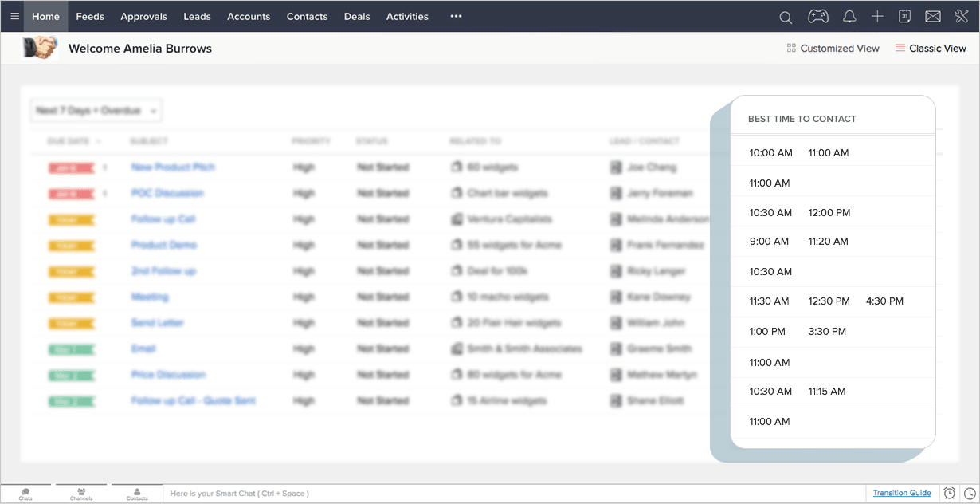Navigate to the Leads module tab
The width and height of the screenshot is (980, 504).
[197, 16]
